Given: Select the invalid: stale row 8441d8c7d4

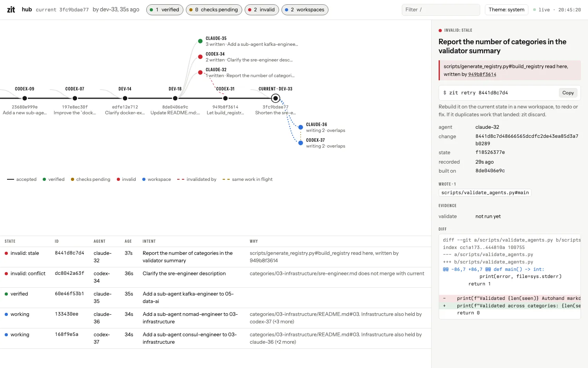Looking at the screenshot, I should click(x=216, y=257).
